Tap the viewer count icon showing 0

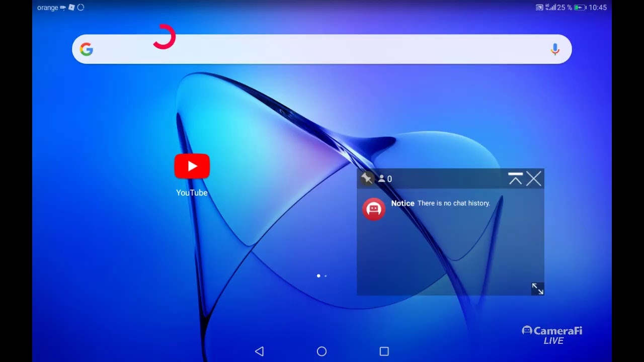385,179
